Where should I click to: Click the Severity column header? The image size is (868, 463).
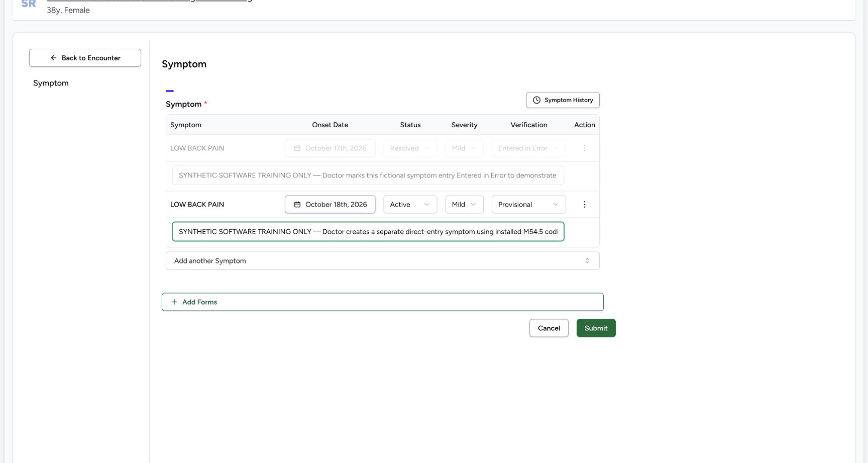pos(464,125)
